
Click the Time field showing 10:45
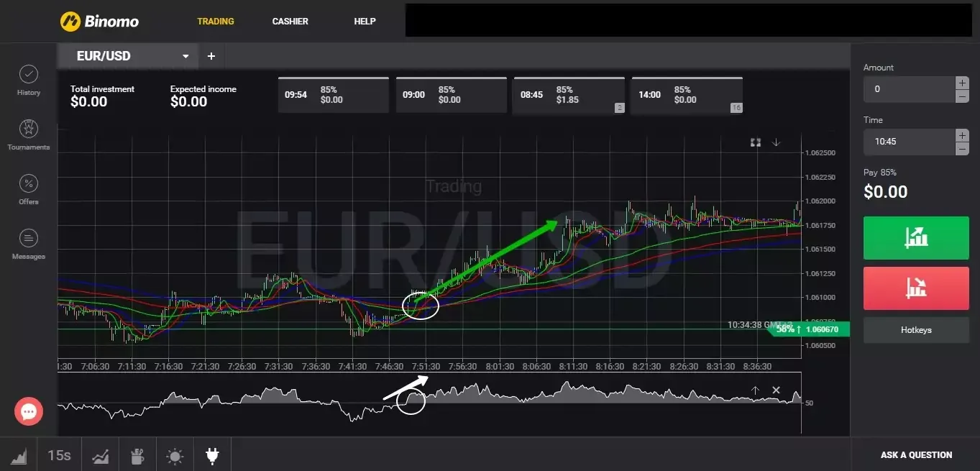coord(909,142)
